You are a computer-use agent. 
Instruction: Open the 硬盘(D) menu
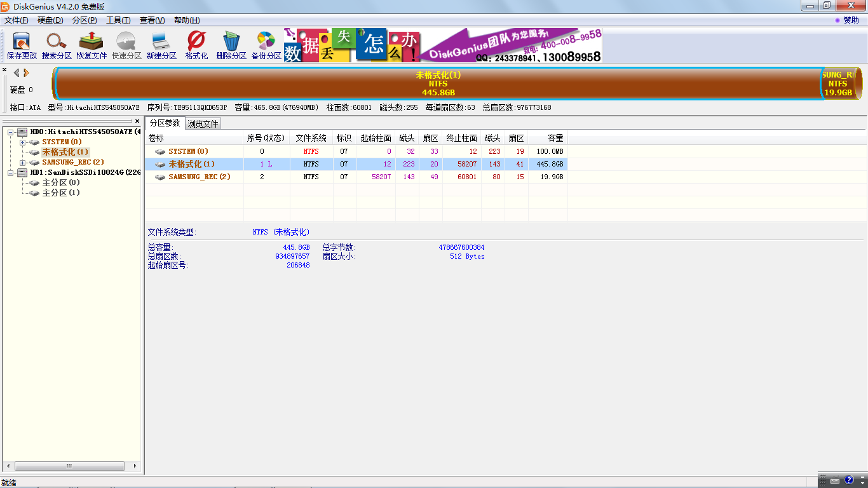click(50, 20)
